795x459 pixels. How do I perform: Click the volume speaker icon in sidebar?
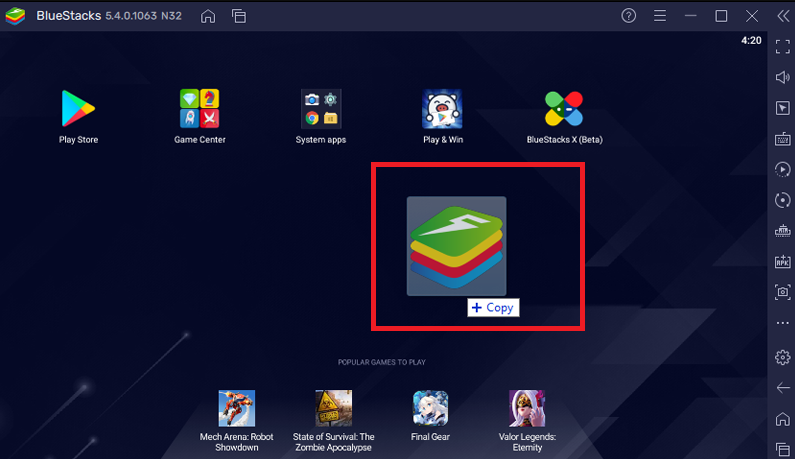tap(782, 77)
